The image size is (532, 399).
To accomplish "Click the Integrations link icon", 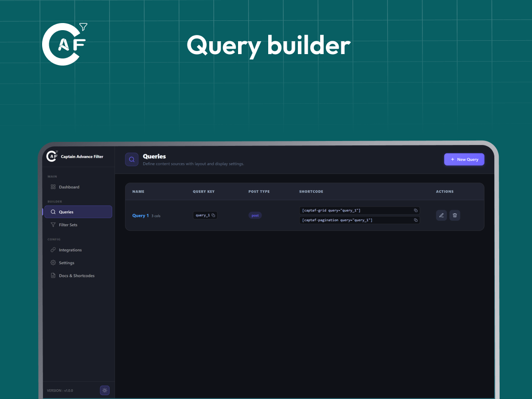I will coord(53,250).
